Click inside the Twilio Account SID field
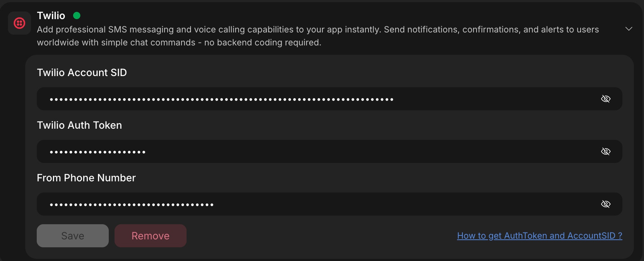This screenshot has height=261, width=644. tap(288, 98)
